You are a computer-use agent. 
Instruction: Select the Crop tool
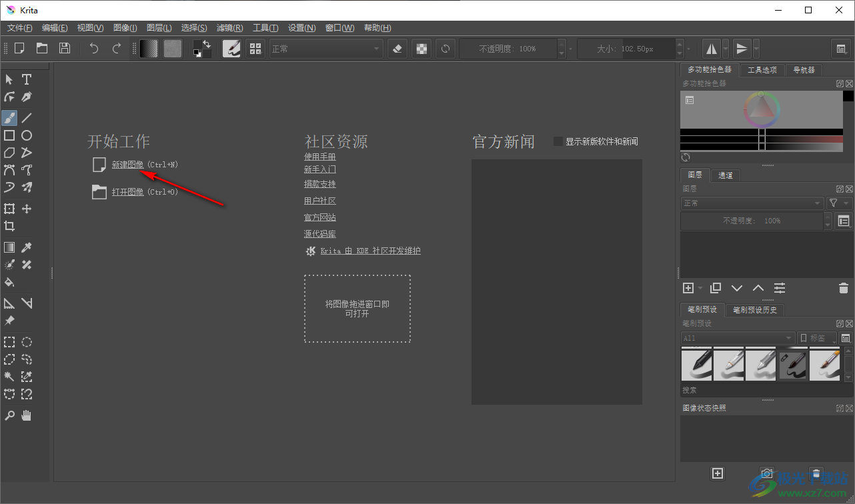(x=9, y=226)
